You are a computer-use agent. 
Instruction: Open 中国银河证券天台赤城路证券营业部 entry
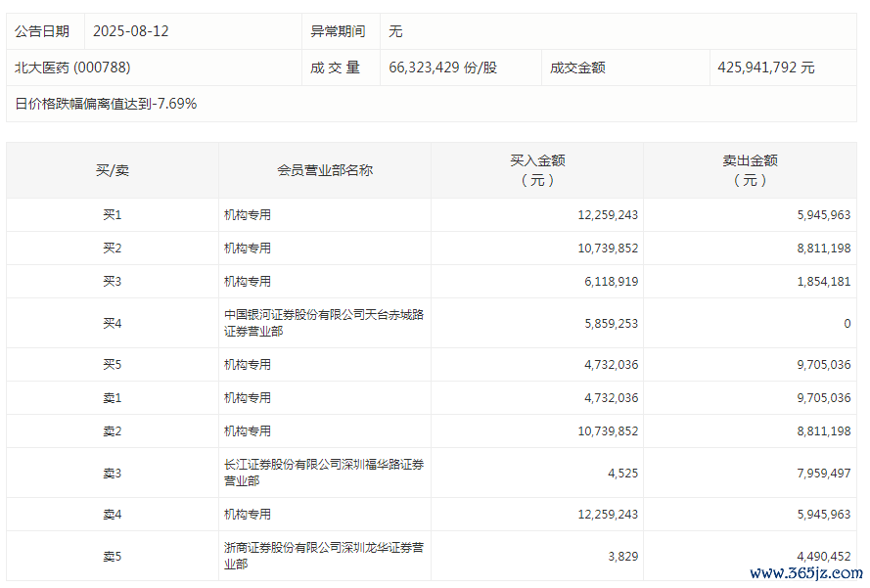point(323,323)
